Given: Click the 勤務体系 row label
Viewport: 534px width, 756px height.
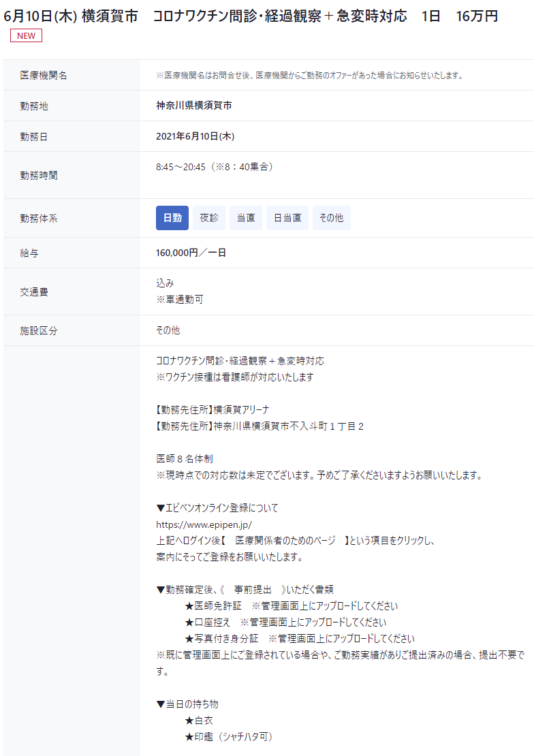Looking at the screenshot, I should pos(39,219).
